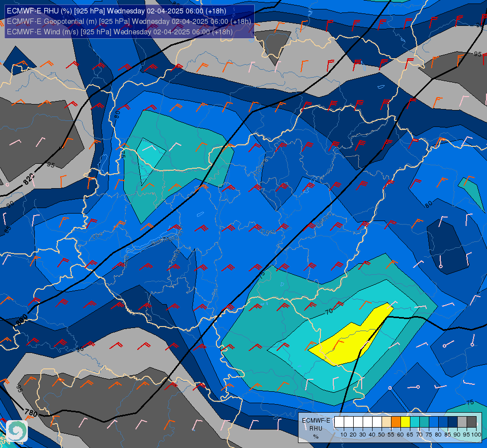Pick the navy legend swatch for 85-90%

(453, 422)
